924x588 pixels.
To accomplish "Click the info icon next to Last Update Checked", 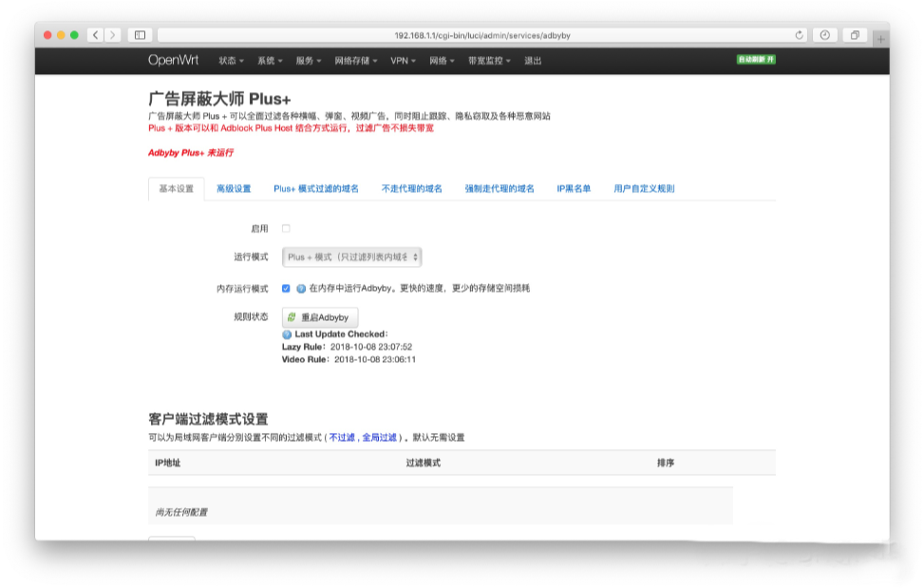I will tap(287, 334).
